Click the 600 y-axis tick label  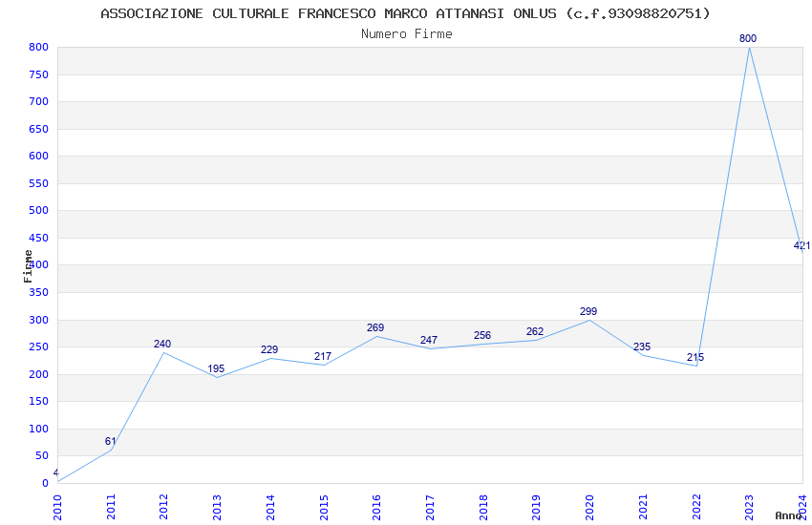tap(39, 156)
